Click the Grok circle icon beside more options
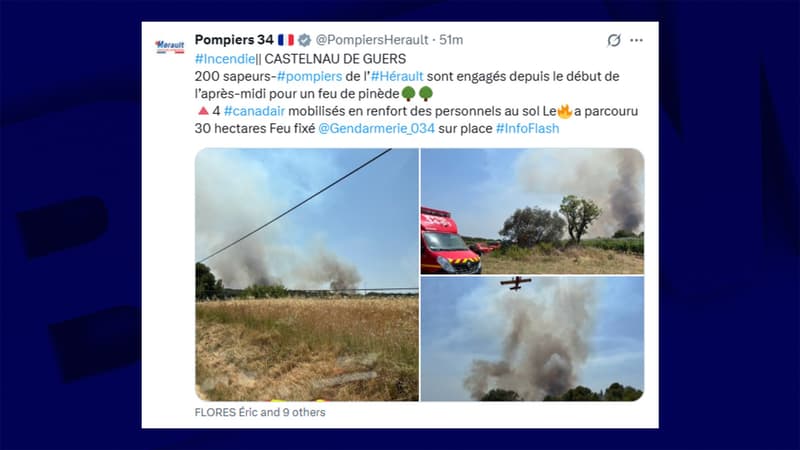Screen dimensions: 800x450 click(614, 40)
